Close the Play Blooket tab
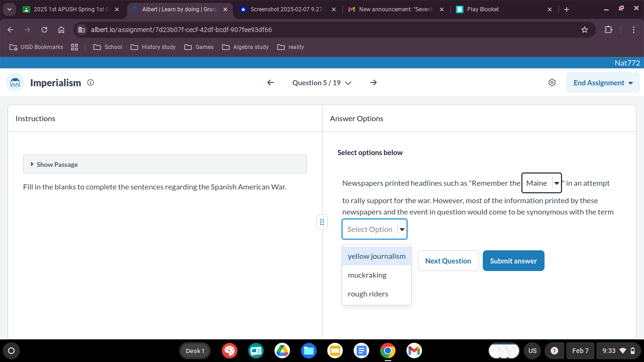Screen dimensions: 644x362 click(x=550, y=9)
